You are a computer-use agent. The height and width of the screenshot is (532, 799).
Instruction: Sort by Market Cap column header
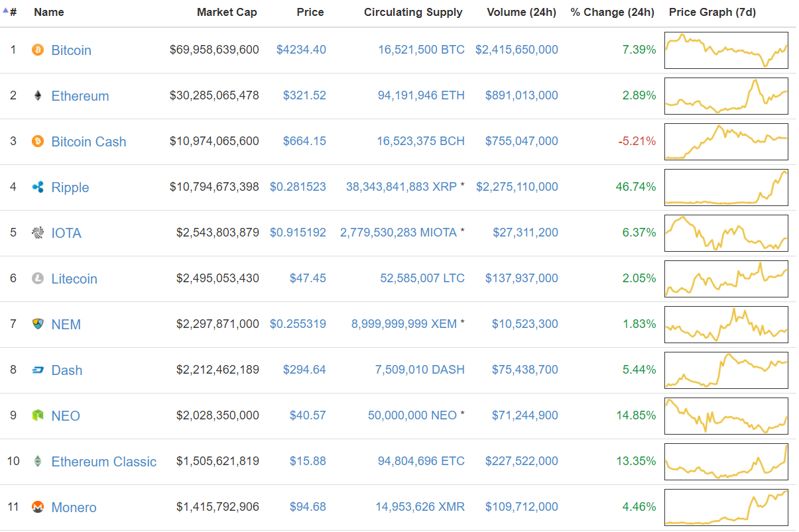[x=227, y=12]
